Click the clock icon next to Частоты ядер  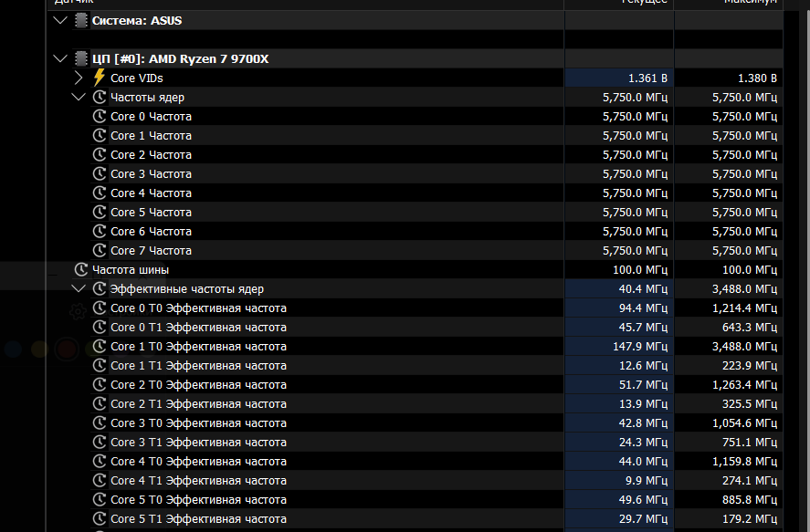click(100, 97)
